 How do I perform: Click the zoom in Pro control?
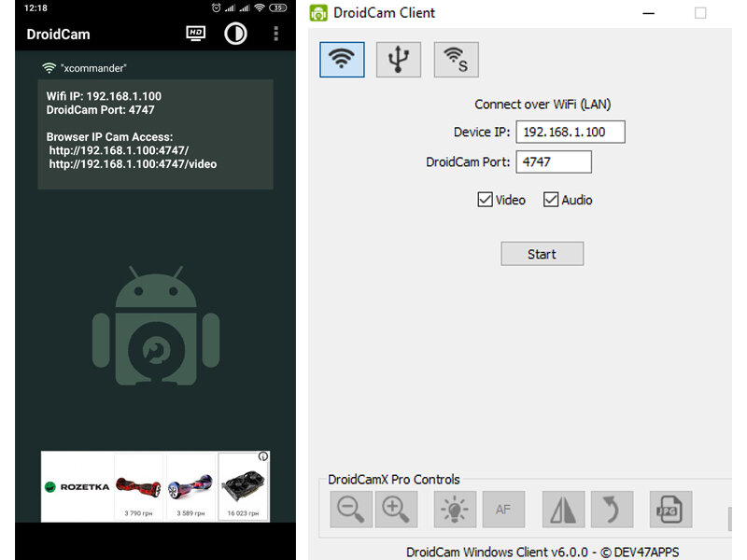tap(396, 509)
